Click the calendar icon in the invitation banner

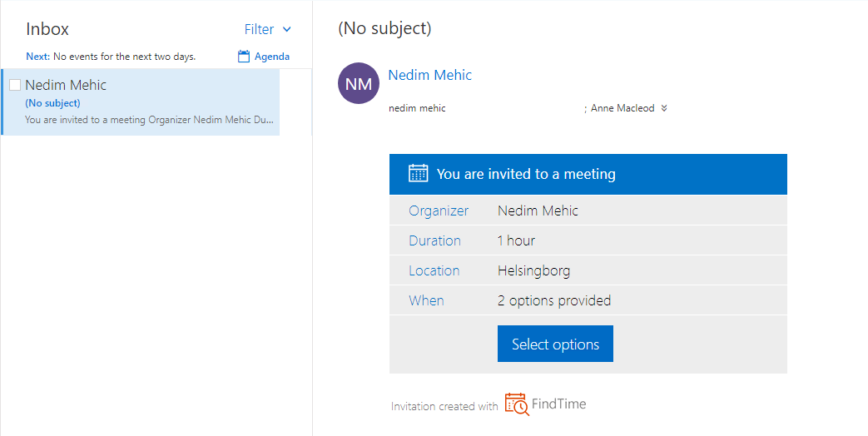[x=418, y=173]
